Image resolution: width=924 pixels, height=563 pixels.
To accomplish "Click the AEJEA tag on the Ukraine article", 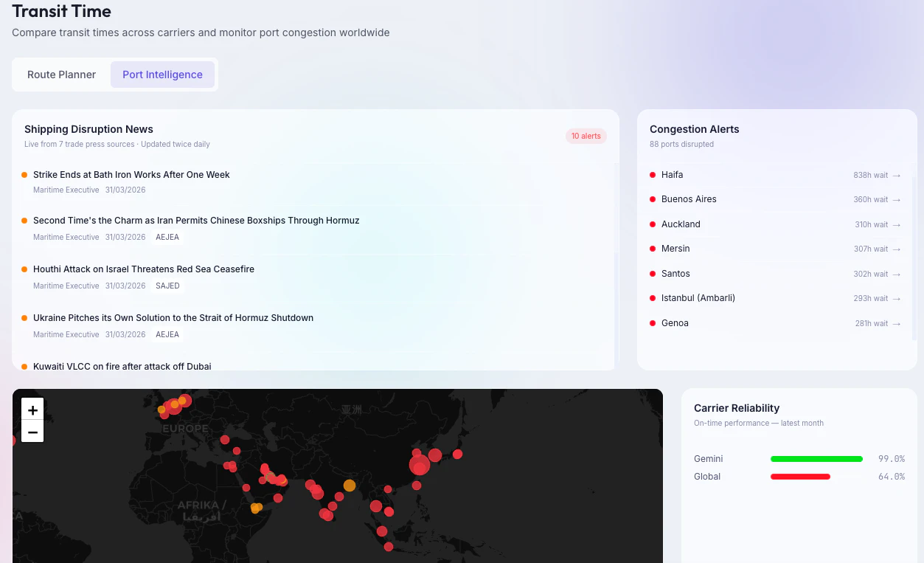I will tap(167, 334).
